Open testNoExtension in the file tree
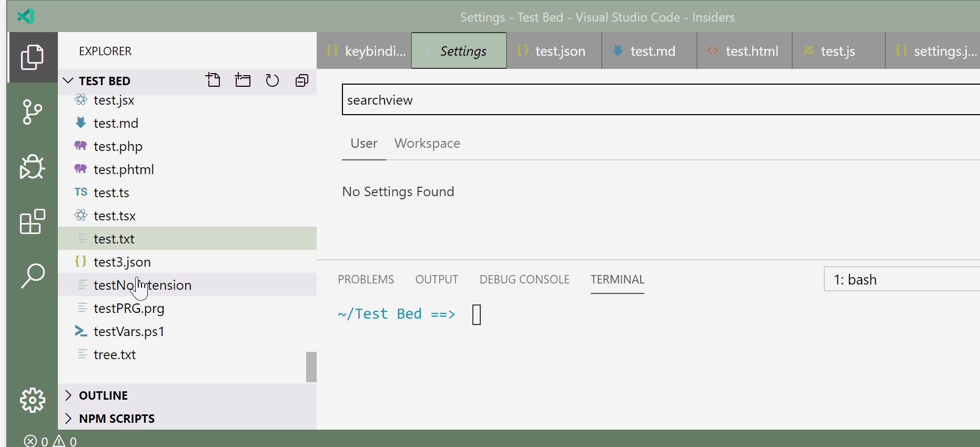Viewport: 980px width, 447px height. [187, 285]
